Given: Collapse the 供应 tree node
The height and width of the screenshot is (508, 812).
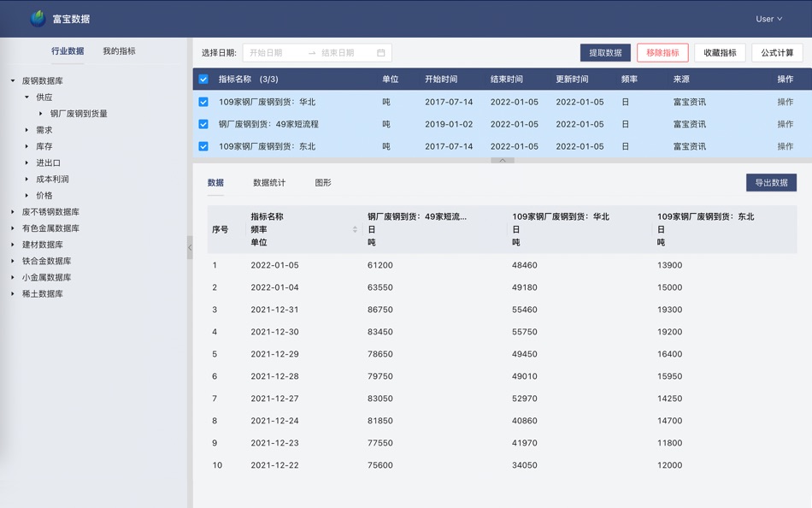Looking at the screenshot, I should [x=27, y=97].
